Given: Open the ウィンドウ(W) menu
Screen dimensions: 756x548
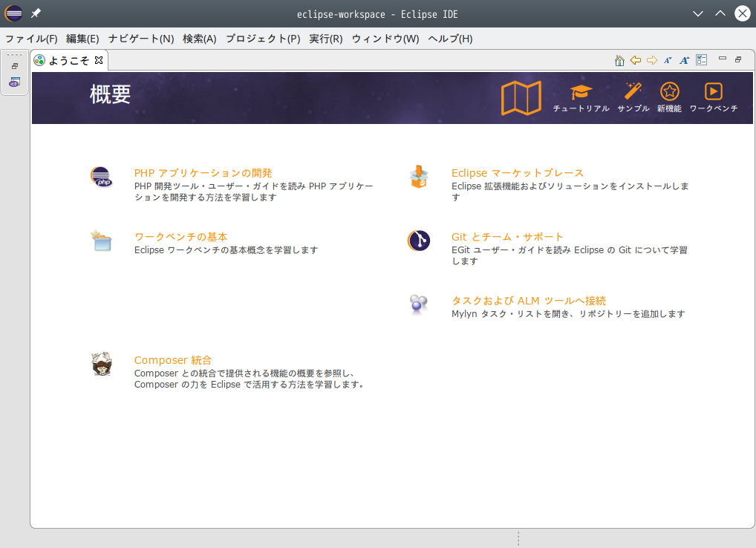Looking at the screenshot, I should pos(385,39).
